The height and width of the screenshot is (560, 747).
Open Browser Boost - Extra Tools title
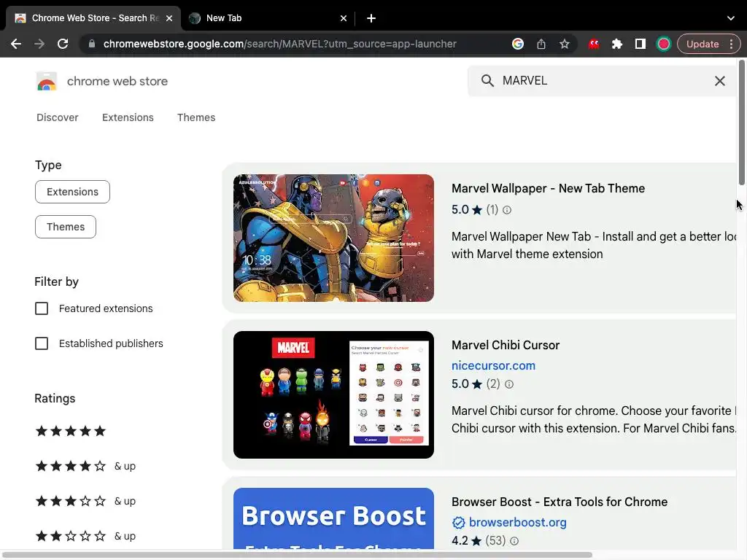(560, 502)
